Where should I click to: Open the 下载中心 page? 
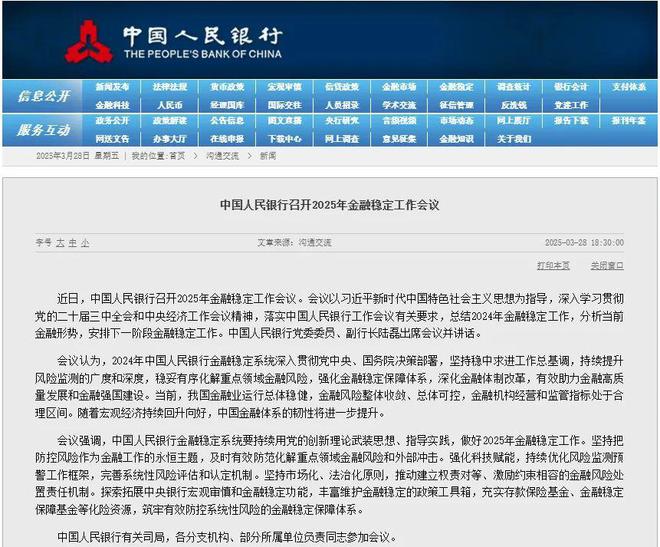click(285, 139)
